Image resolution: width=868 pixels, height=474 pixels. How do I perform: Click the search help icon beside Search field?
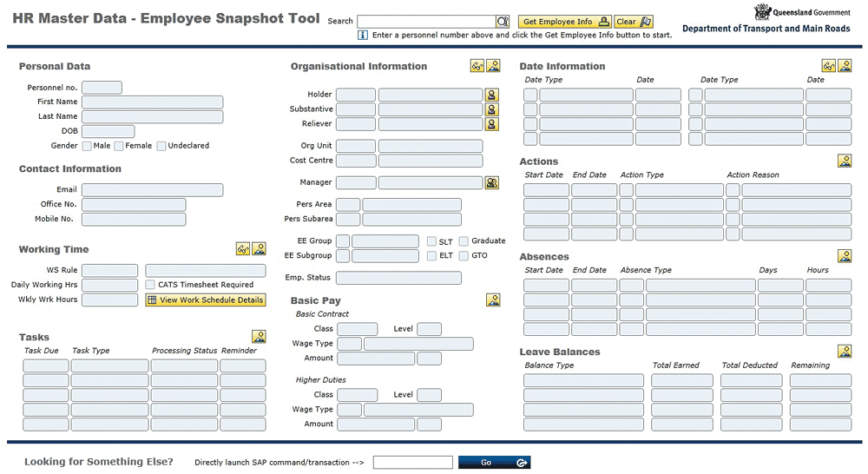click(x=503, y=22)
